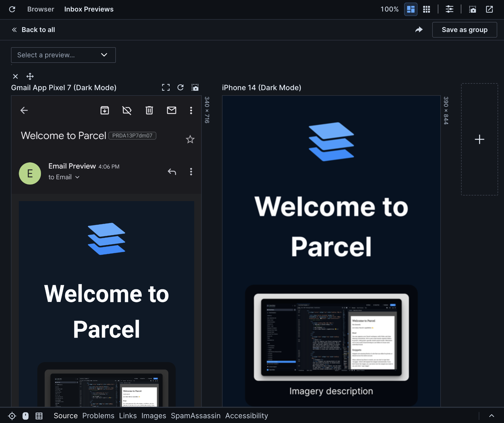Click the reload icon in top bar
The width and height of the screenshot is (504, 423).
point(12,9)
